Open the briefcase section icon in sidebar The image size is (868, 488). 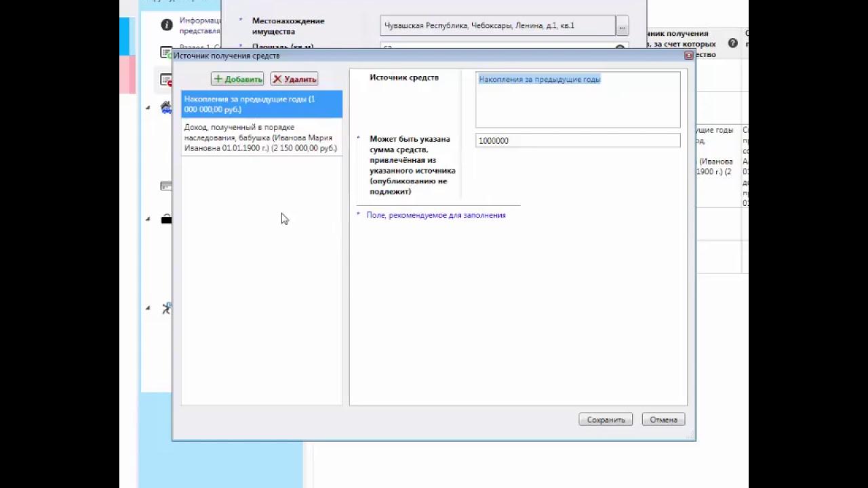(166, 219)
